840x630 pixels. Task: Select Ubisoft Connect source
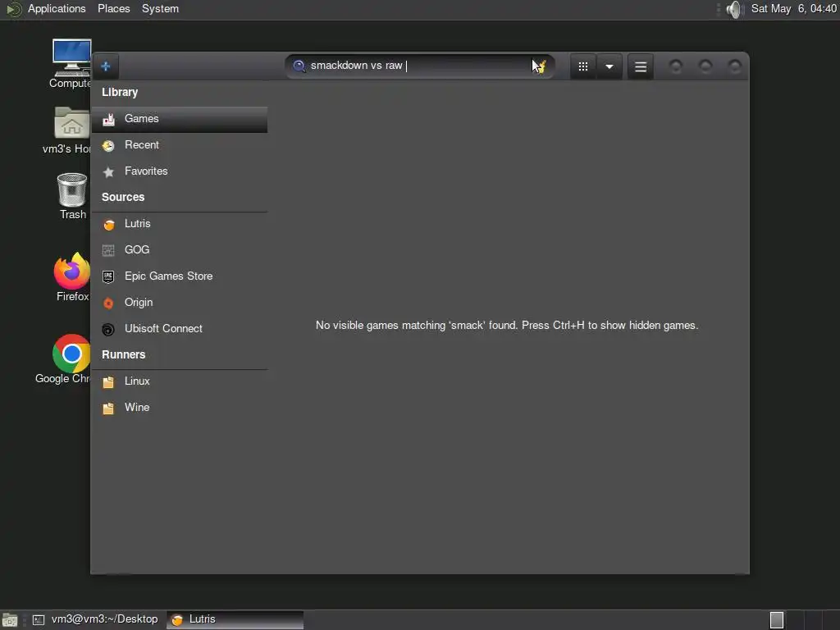(180, 329)
